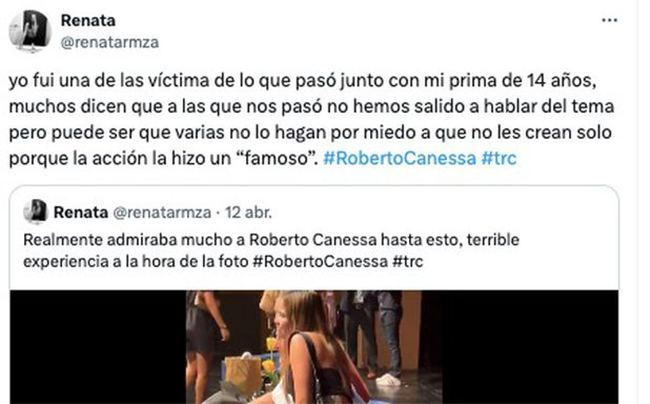The width and height of the screenshot is (650, 404).
Task: Open the #trc hashtag in the quoted tweet
Action: tap(407, 261)
